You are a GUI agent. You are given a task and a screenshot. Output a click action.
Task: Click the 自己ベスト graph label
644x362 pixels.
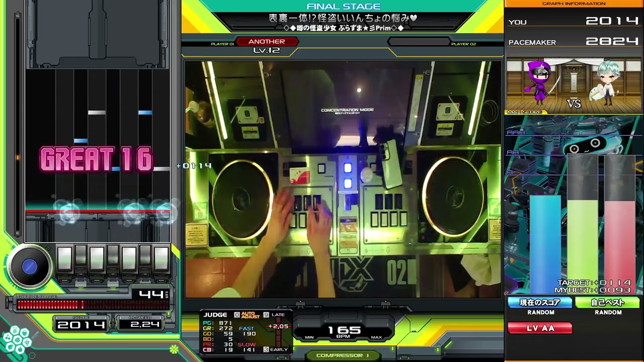click(607, 303)
